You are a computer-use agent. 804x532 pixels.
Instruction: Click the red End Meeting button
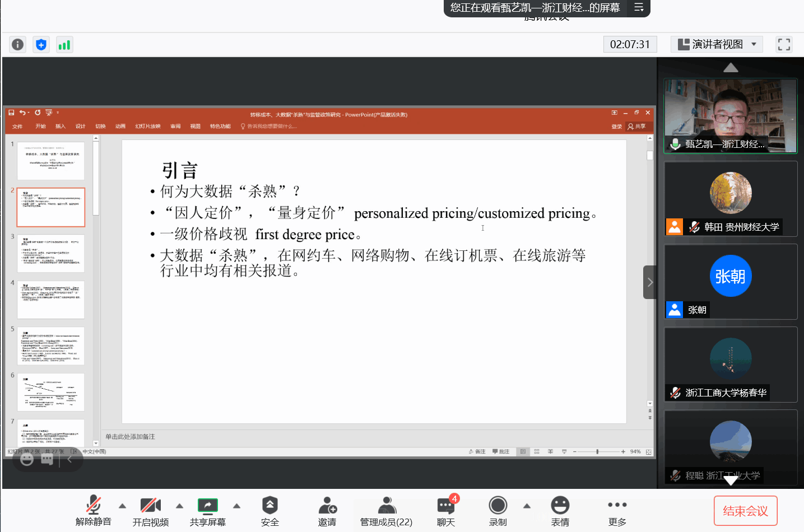[745, 511]
